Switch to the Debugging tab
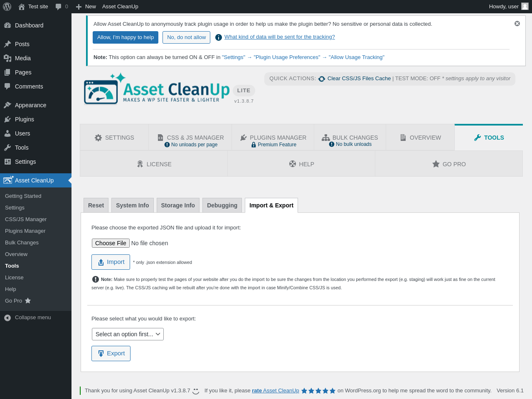The width and height of the screenshot is (532, 399). [x=222, y=205]
